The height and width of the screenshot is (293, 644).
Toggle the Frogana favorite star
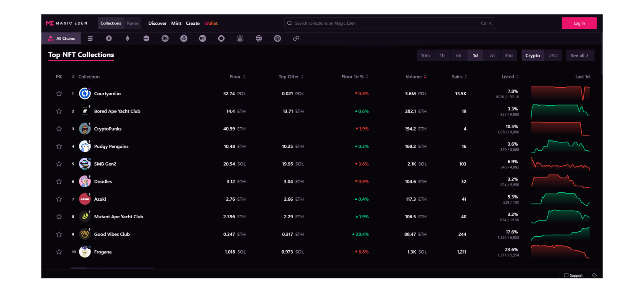click(59, 252)
